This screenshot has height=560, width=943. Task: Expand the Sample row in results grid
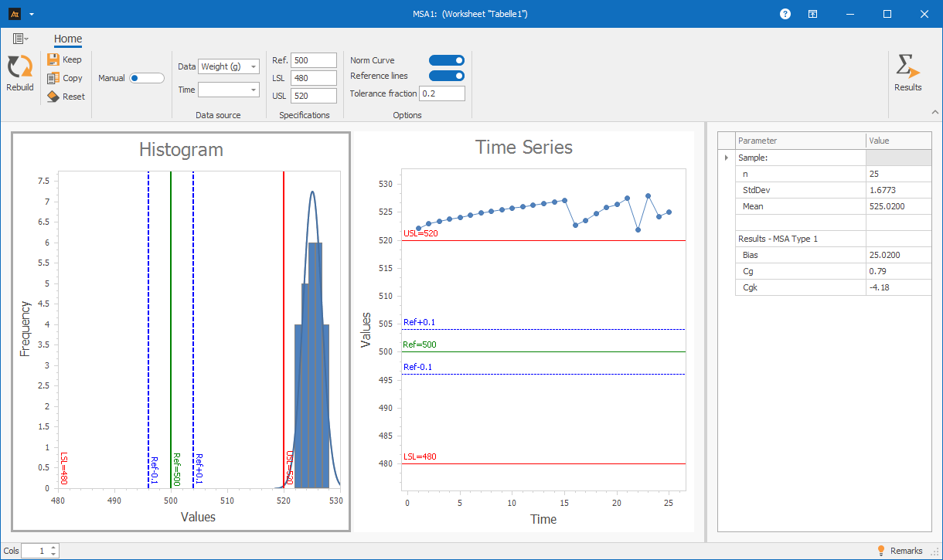[726, 158]
